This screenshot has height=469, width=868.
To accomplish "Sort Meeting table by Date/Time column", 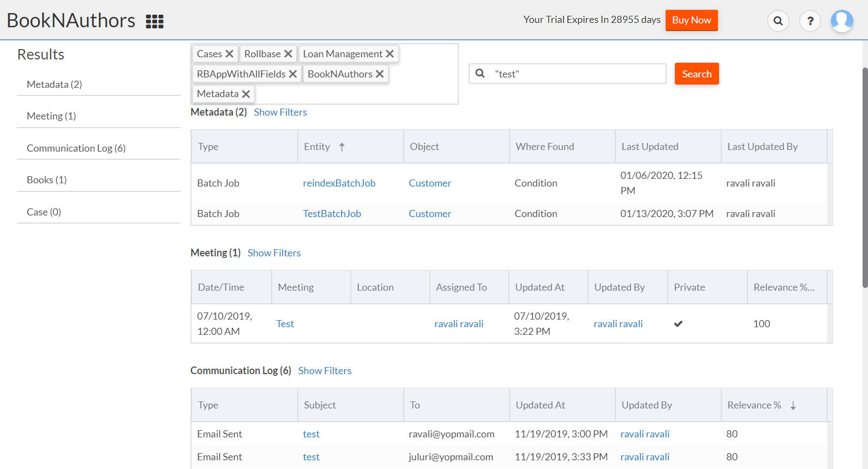I will [231, 287].
